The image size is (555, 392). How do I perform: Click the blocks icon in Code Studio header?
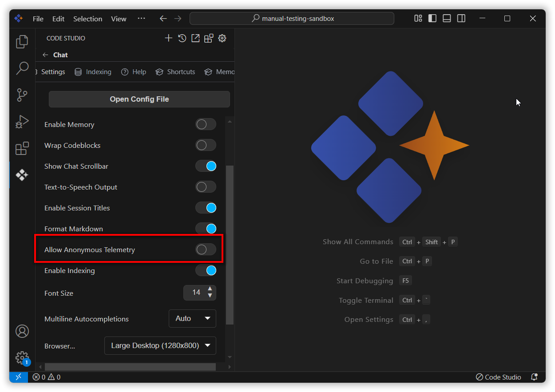[209, 38]
